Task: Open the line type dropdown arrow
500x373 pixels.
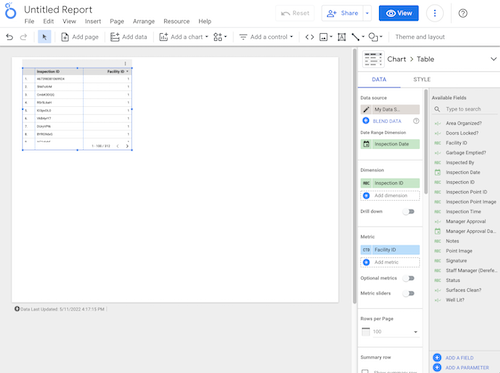Action: pyautogui.click(x=363, y=37)
